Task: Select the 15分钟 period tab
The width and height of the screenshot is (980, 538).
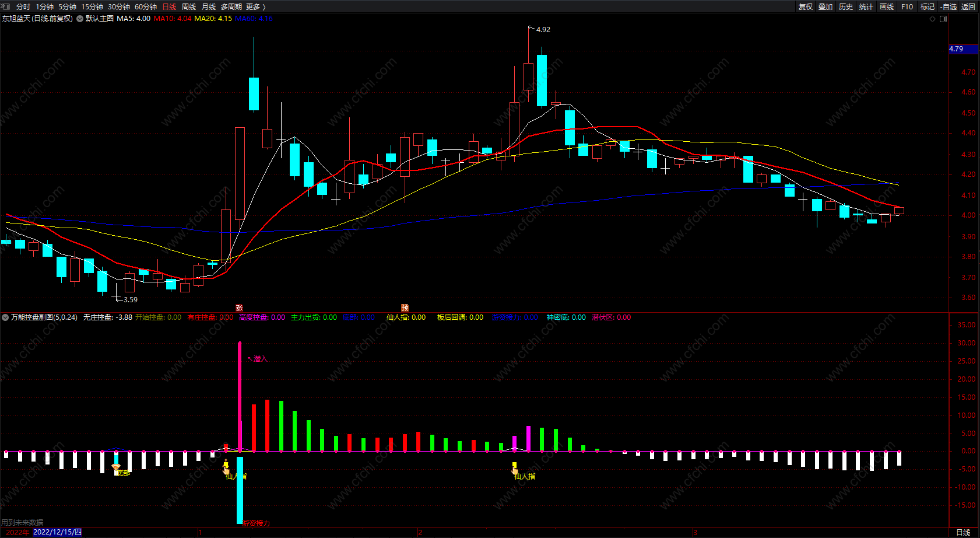Action: tap(92, 7)
